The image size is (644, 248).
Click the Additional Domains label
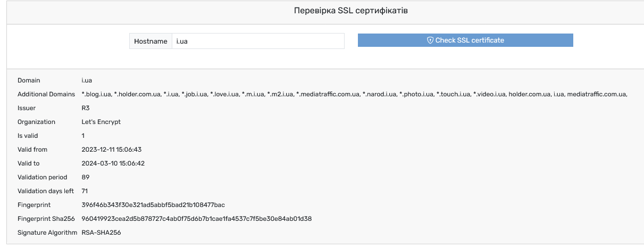click(46, 94)
